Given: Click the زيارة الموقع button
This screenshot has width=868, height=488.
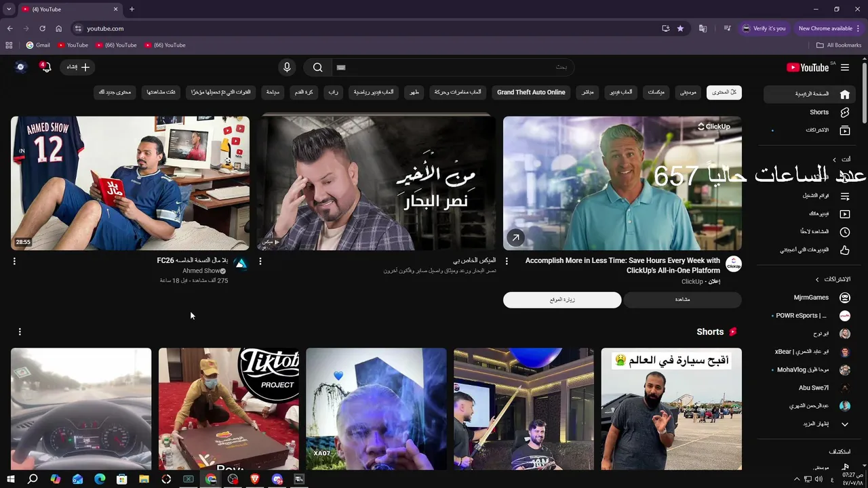Looking at the screenshot, I should pos(562,300).
